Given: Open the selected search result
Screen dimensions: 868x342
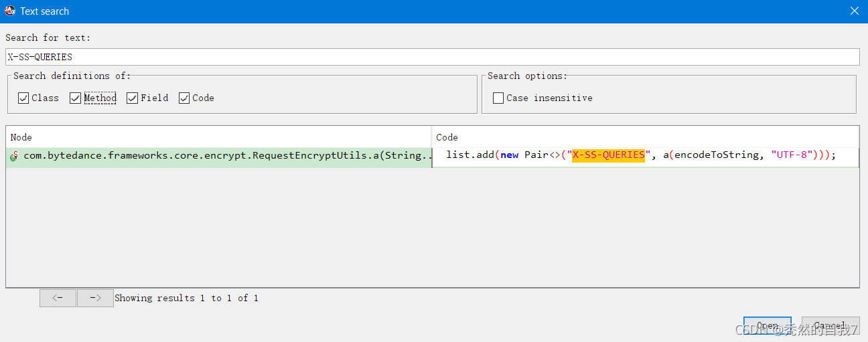Looking at the screenshot, I should tap(768, 326).
